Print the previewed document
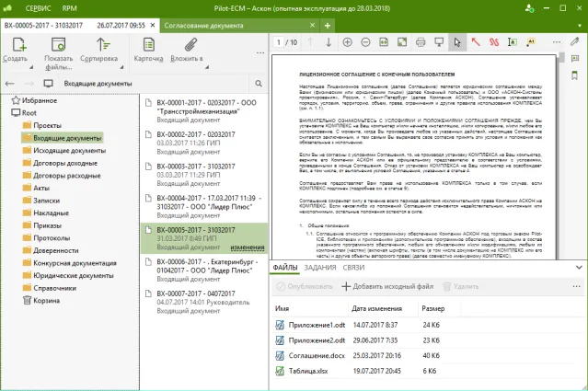 (x=421, y=42)
